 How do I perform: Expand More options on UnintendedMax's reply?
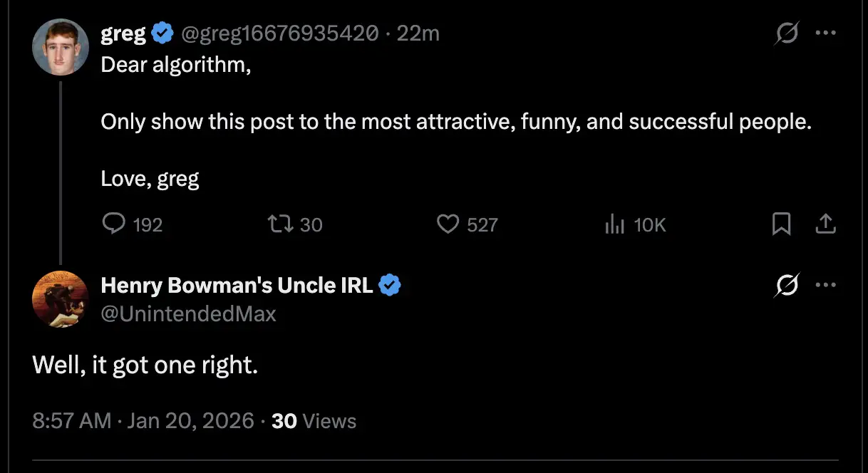pos(825,286)
